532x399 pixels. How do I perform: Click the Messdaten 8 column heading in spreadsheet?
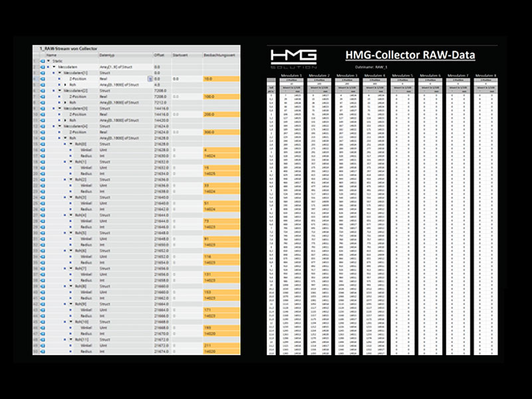pyautogui.click(x=486, y=75)
